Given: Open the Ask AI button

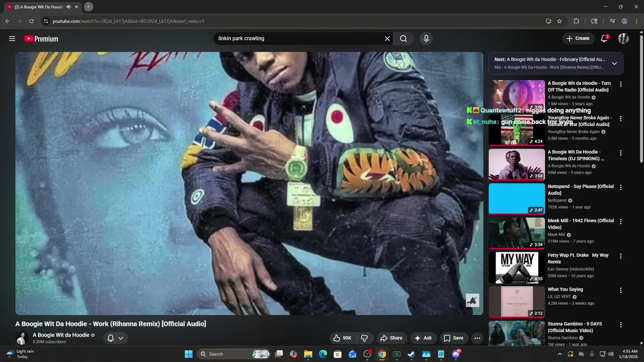Looking at the screenshot, I should pyautogui.click(x=423, y=338).
